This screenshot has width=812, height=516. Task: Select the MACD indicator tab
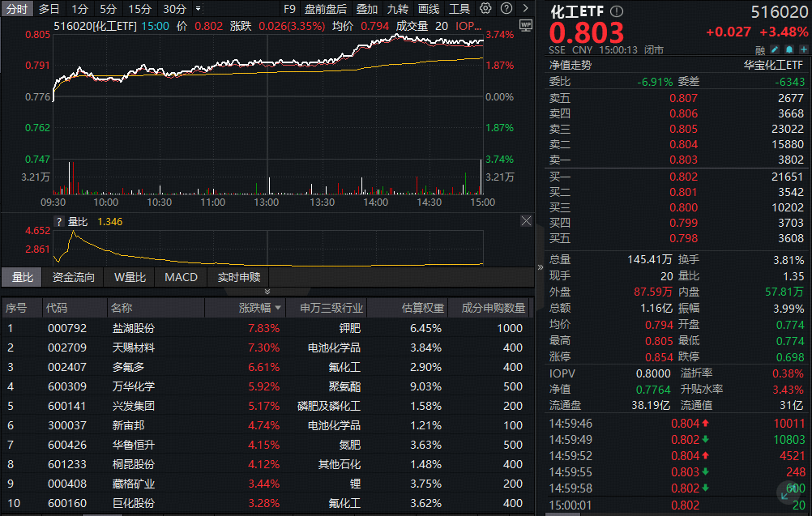[181, 277]
